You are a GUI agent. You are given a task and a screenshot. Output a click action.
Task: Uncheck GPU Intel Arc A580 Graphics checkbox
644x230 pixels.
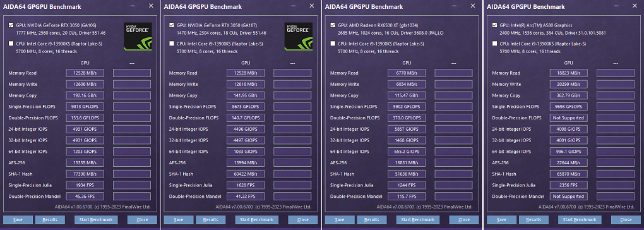(x=494, y=25)
